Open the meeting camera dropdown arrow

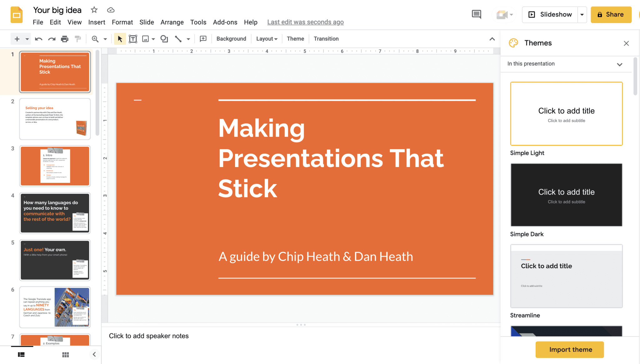511,15
